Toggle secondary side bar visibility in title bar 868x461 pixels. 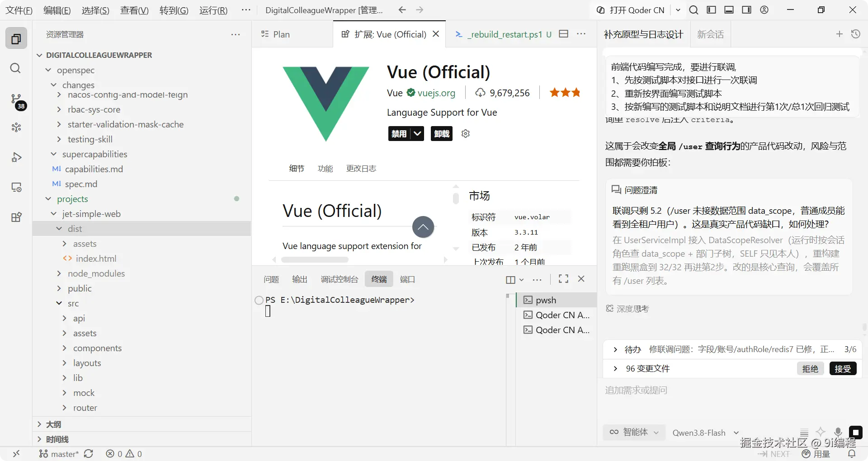click(747, 10)
